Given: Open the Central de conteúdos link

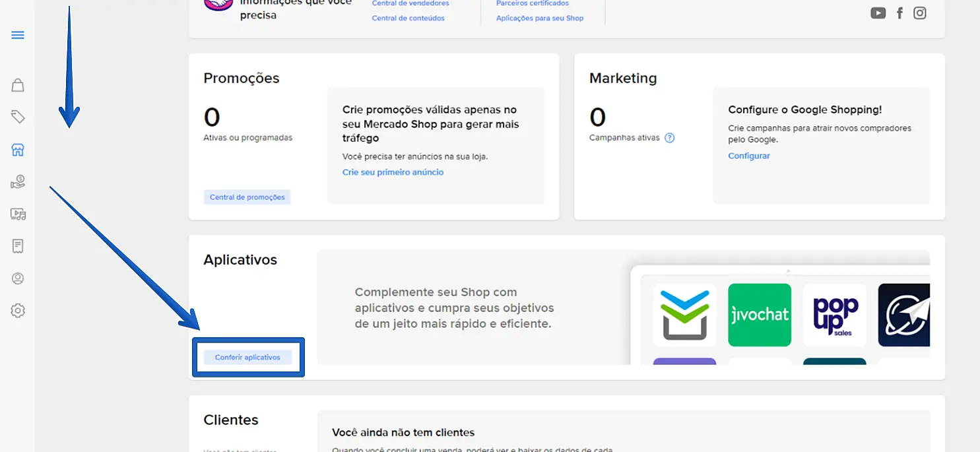Looking at the screenshot, I should point(408,18).
